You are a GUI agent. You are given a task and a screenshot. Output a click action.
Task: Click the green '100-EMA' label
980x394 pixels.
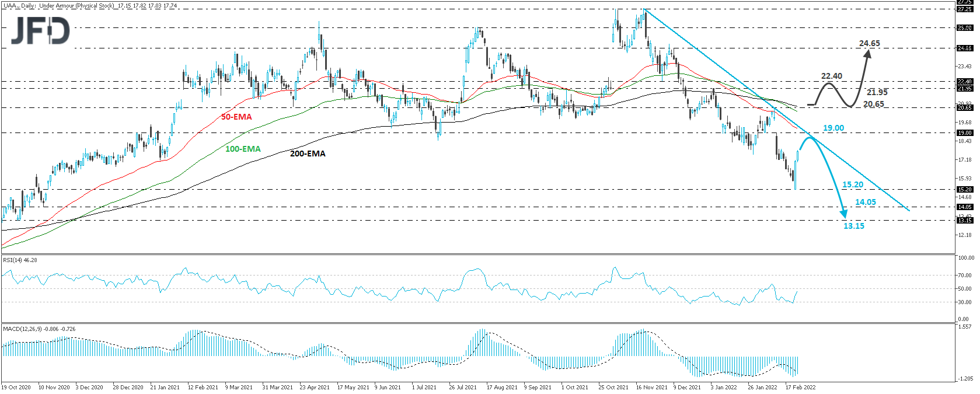[x=243, y=149]
